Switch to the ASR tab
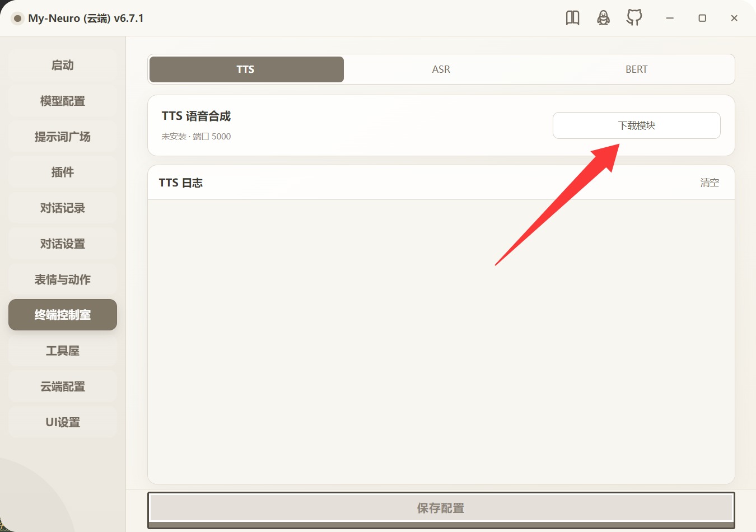Screen dimensions: 756x532 pyautogui.click(x=441, y=69)
